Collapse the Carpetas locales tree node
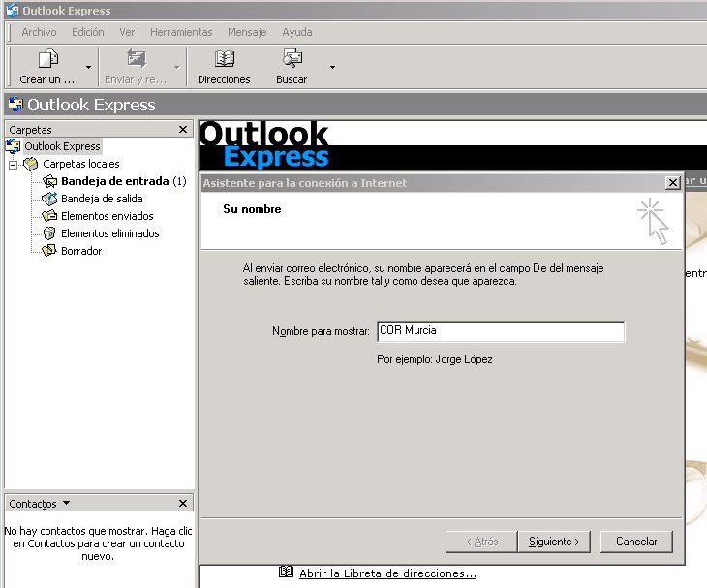707x588 pixels. coord(14,164)
